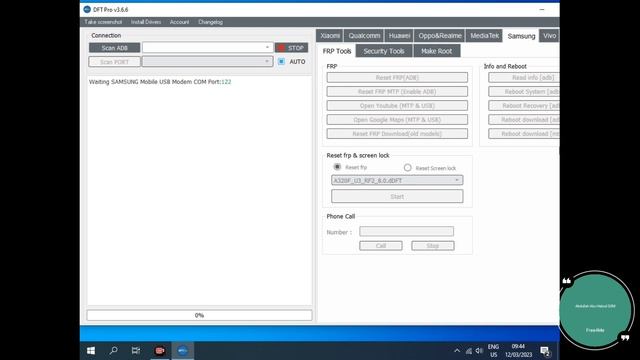Show hidden system tray icons
This screenshot has width=640, height=360.
457,351
